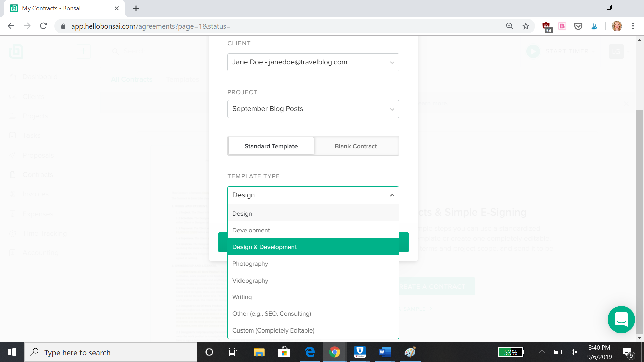Reload the page with the refresh icon
The image size is (644, 362).
(x=43, y=26)
